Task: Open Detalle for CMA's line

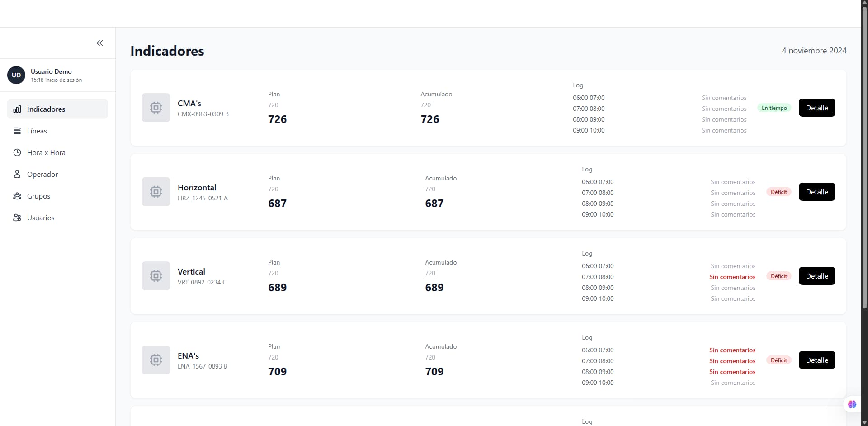Action: [817, 108]
